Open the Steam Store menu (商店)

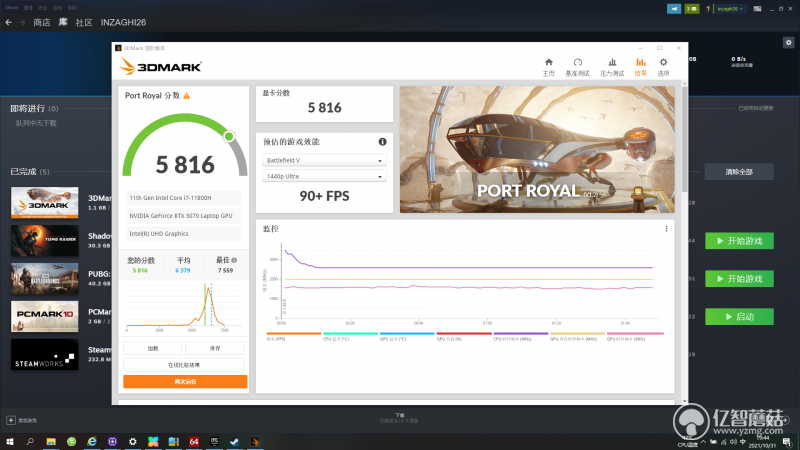(x=42, y=22)
